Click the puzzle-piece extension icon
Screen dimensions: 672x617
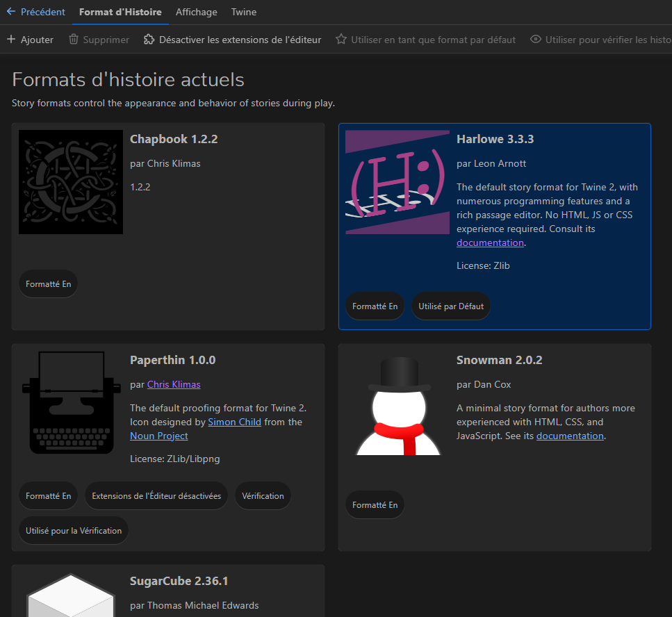click(149, 40)
